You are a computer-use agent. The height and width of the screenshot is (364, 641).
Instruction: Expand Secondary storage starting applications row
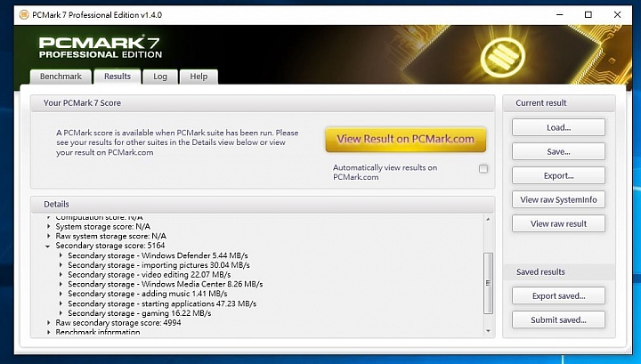pyautogui.click(x=61, y=303)
